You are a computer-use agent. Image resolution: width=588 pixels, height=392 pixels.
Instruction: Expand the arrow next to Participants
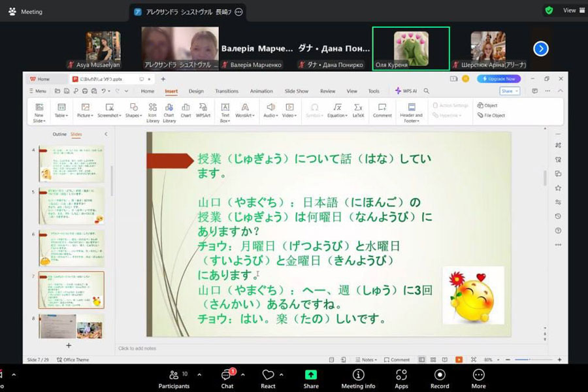199,375
